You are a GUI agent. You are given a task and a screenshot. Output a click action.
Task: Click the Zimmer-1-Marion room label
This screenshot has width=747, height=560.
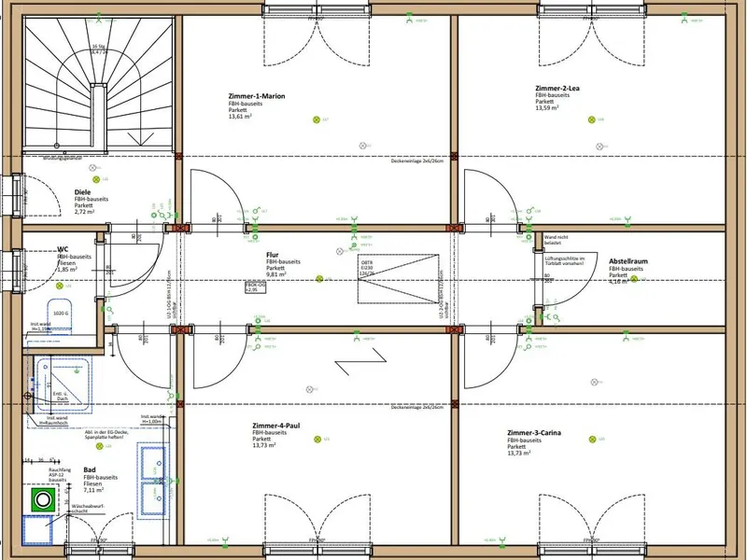point(256,96)
